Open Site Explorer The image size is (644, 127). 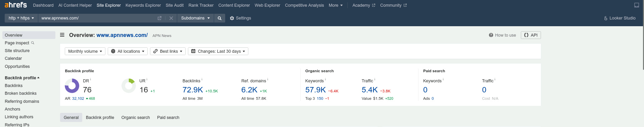tap(109, 5)
